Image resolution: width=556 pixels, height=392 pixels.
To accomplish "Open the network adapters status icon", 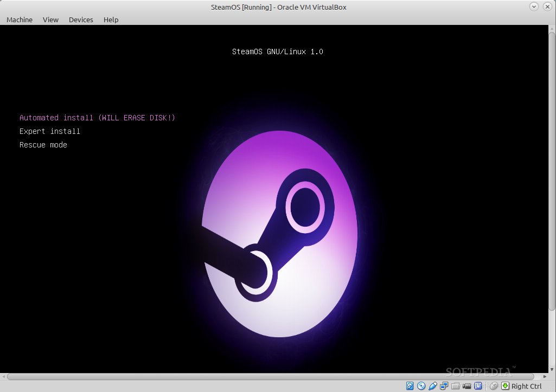I will point(444,385).
